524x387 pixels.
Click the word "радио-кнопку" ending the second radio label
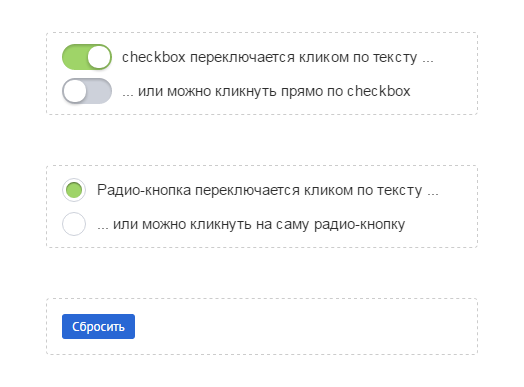[360, 225]
